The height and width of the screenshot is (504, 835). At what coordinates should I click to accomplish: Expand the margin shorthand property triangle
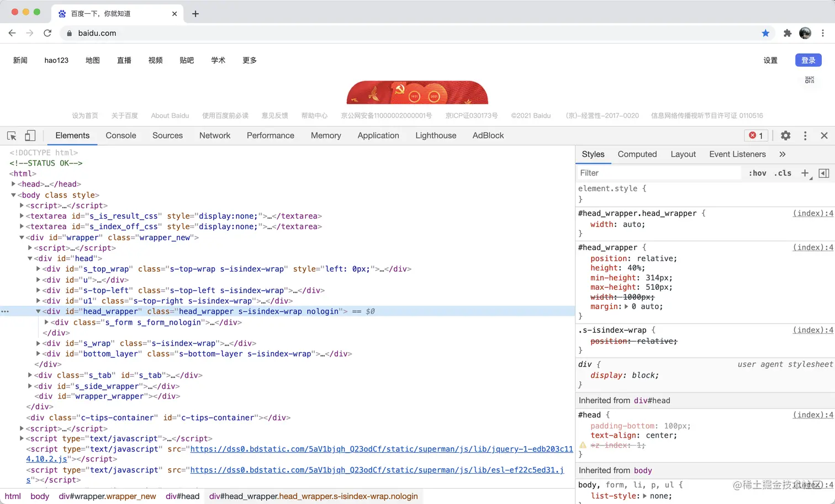click(x=626, y=306)
